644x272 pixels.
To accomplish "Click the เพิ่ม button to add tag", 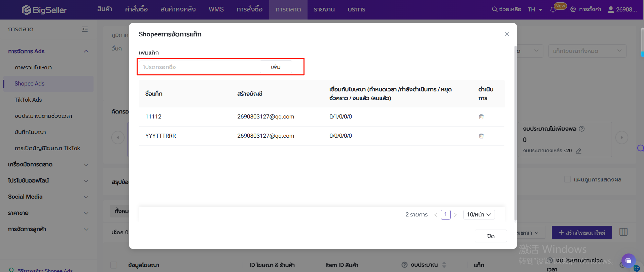I will (x=276, y=67).
